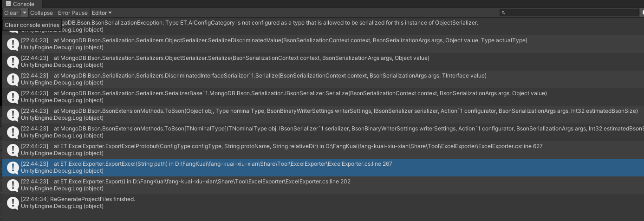Screen dimensions: 644x221
Task: Click log icon for ObjectSerializer.Serialize entry
Action: (13, 62)
